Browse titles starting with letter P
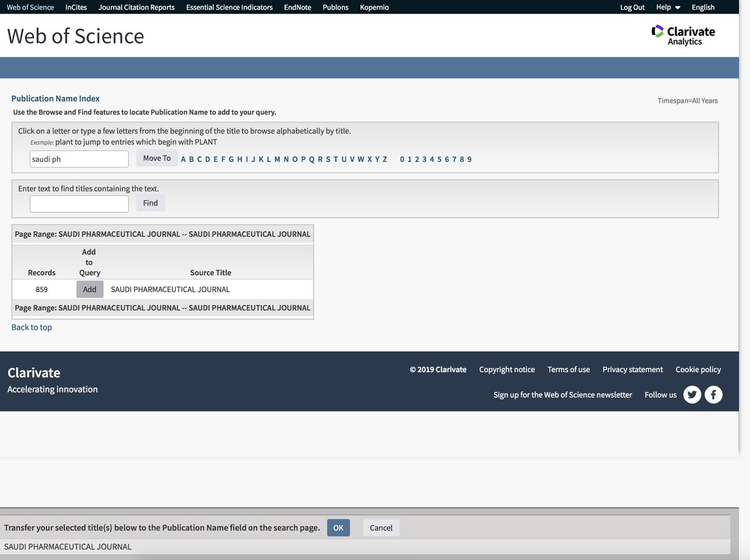 coord(304,159)
